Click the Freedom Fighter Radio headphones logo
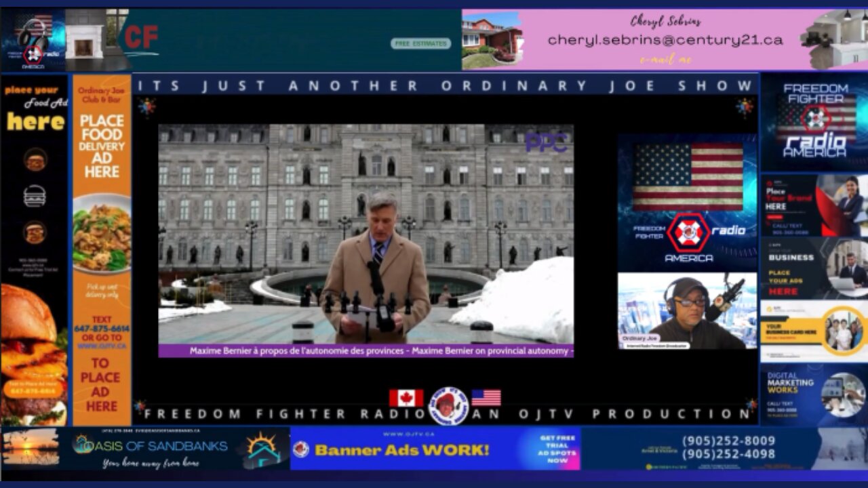Viewport: 868px width, 488px height. pos(33,40)
